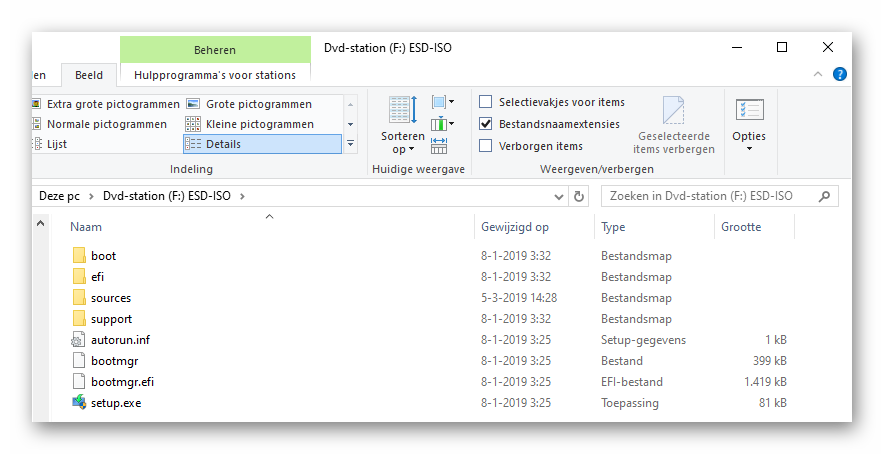Choose Details layout
This screenshot has height=454, width=884.
point(262,144)
